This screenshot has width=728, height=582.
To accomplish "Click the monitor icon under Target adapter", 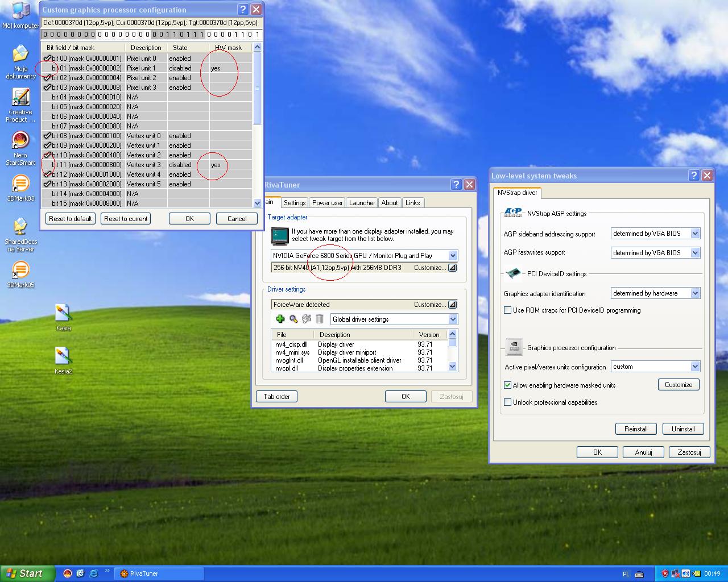I will (280, 235).
